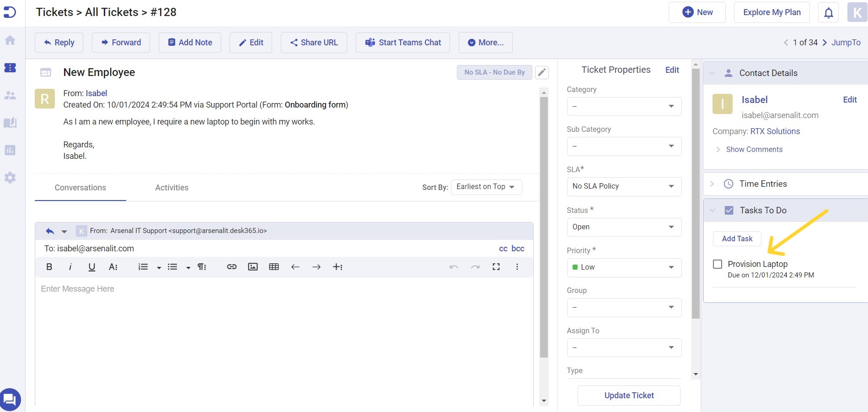Click the Update Ticket button
This screenshot has height=412, width=868.
pos(628,395)
